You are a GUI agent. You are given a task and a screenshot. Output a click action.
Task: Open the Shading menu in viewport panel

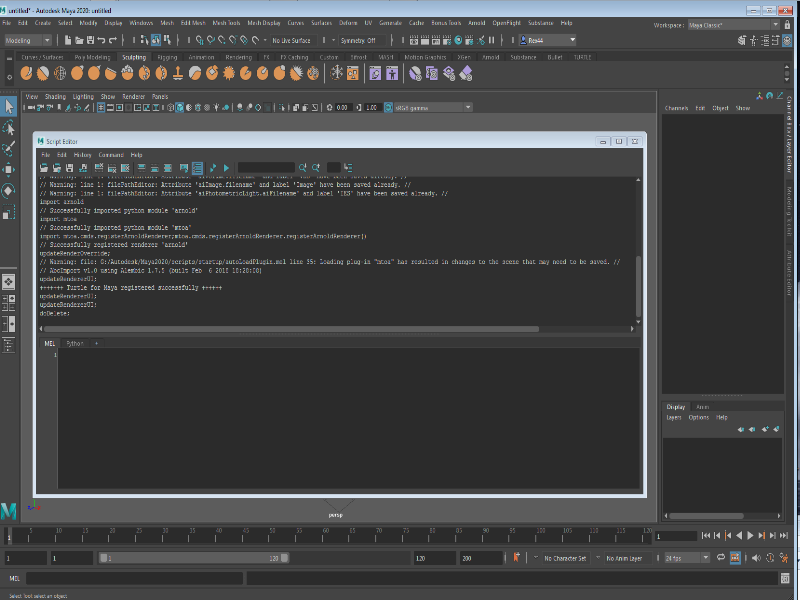[x=55, y=96]
